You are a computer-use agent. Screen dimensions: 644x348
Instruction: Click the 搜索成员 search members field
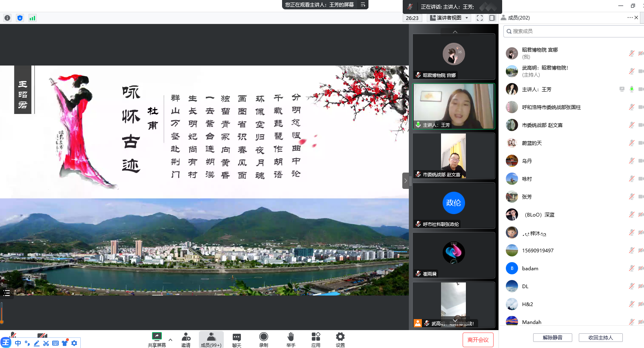pos(574,31)
